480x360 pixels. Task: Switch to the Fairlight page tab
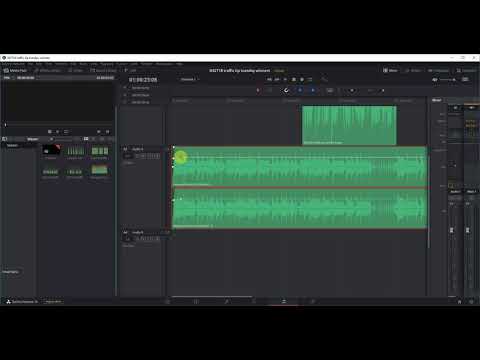pos(284,301)
